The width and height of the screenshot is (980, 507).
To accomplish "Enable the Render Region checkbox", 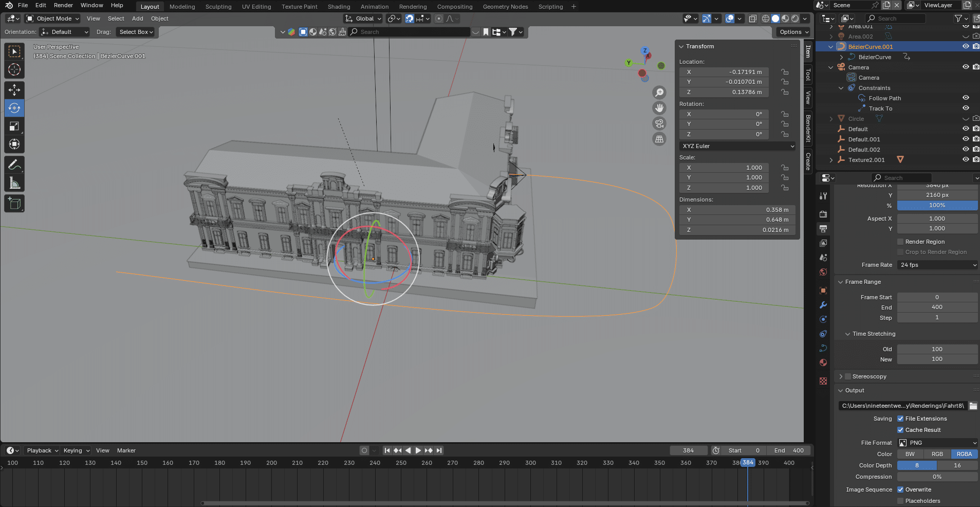I will pyautogui.click(x=900, y=241).
